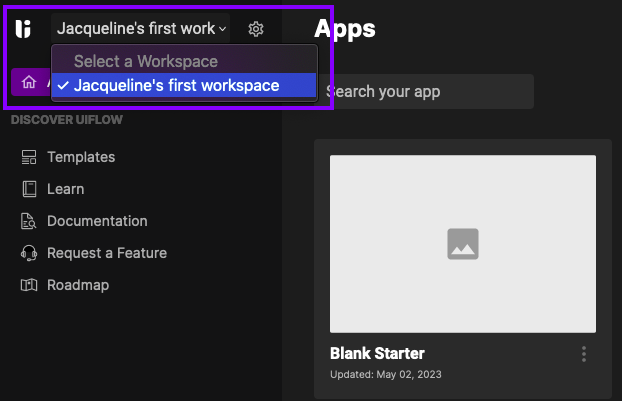Click the Request a Feature headset icon

click(29, 253)
